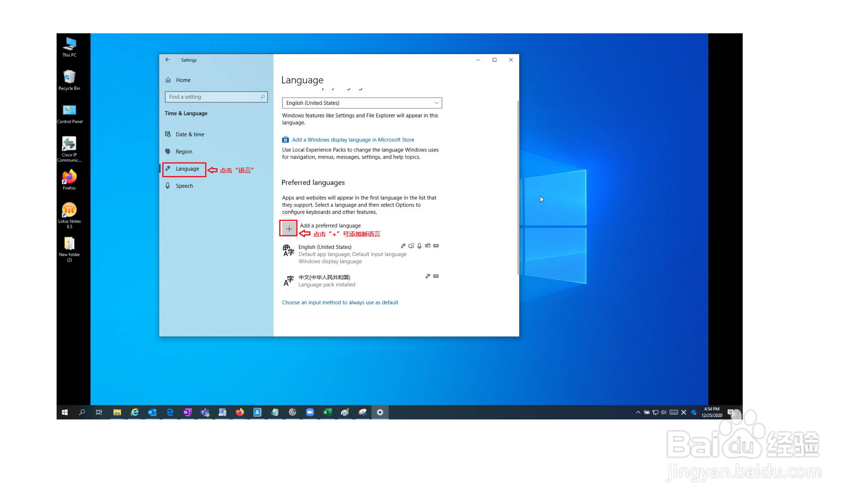868x501 pixels.
Task: Open Region settings
Action: point(179,151)
